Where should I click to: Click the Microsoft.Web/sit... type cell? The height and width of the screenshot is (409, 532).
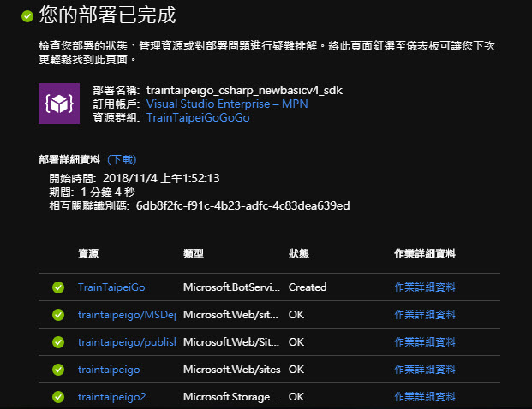click(230, 315)
